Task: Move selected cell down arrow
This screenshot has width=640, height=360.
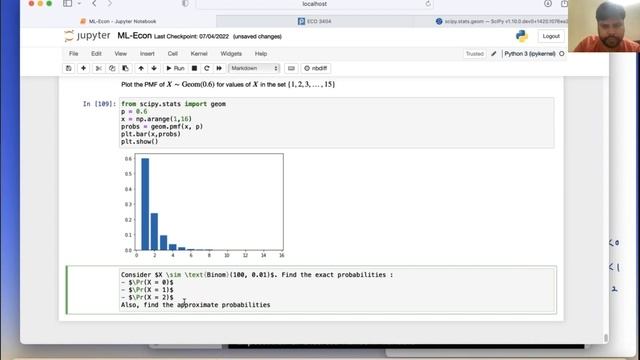Action: coord(154,68)
